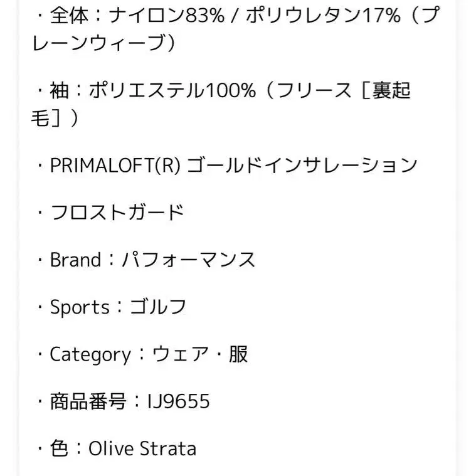Select the product number IJ9655
The width and height of the screenshot is (476, 476).
coord(178,401)
